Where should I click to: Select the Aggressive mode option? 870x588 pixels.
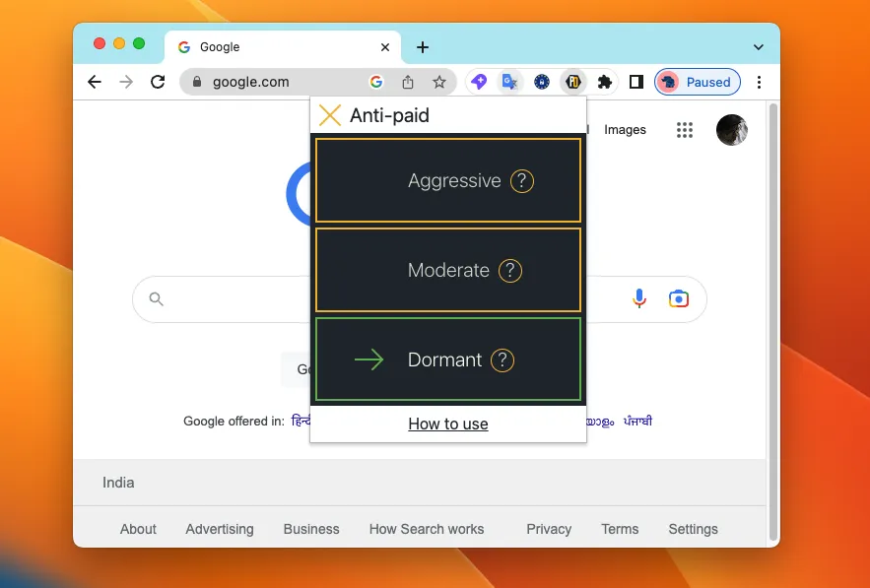pos(447,181)
